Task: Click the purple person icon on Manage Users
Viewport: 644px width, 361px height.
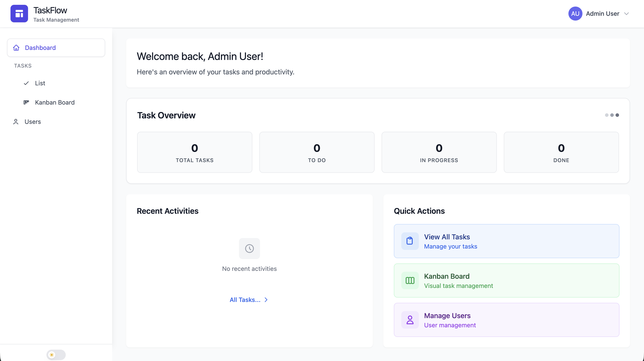Action: [x=410, y=320]
